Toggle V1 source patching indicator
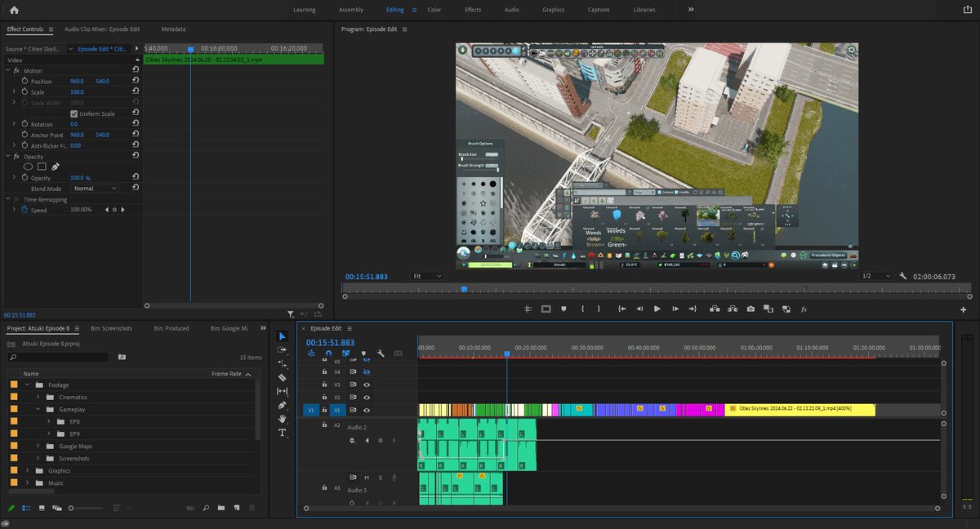The width and height of the screenshot is (980, 529). click(310, 410)
